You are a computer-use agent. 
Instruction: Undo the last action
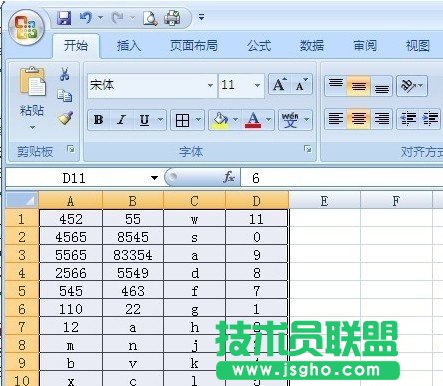(x=86, y=18)
